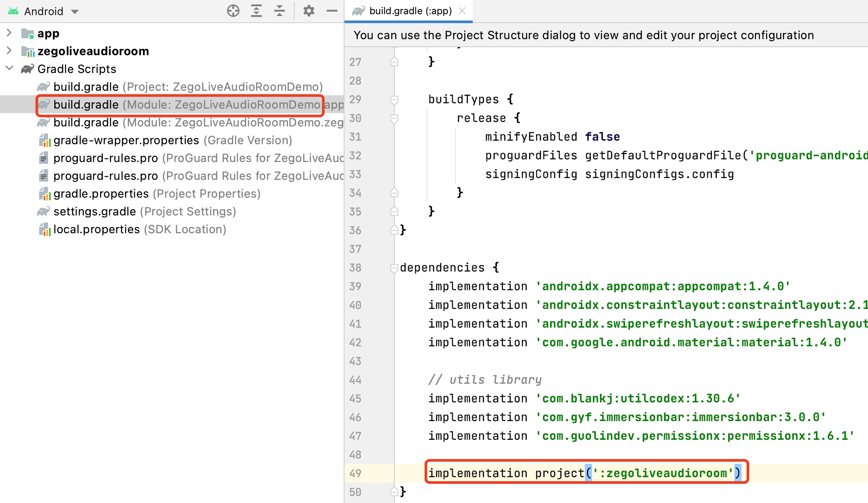Click gradle.properties file icon
The width and height of the screenshot is (868, 503).
point(44,194)
